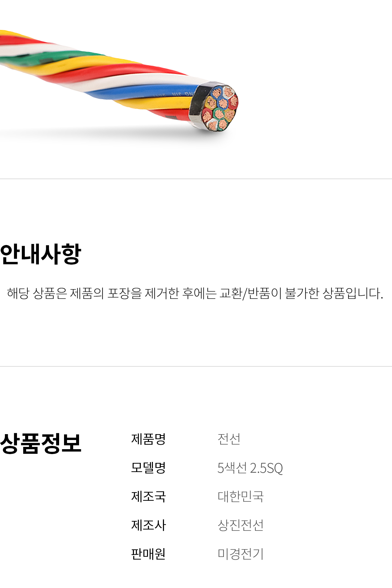Screen dimensions: 392x588
Task: Click the 제조사 label
Action: 148,525
